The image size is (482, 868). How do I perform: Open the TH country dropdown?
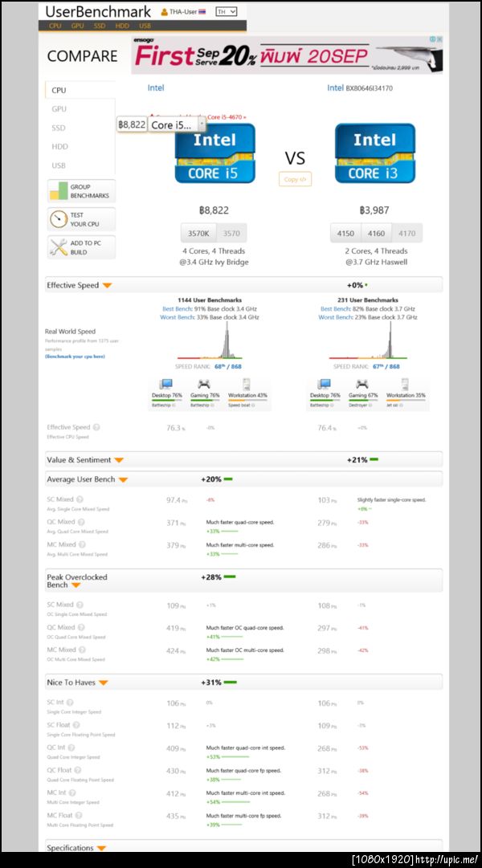click(x=226, y=11)
